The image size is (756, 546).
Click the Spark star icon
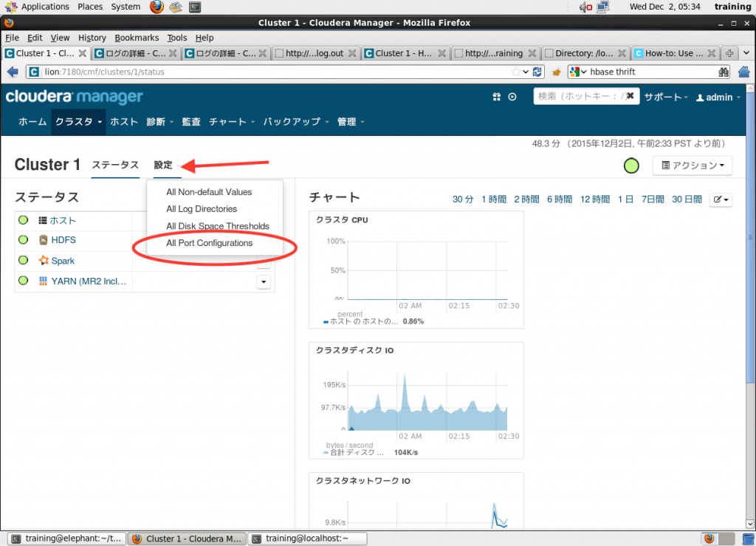pyautogui.click(x=44, y=261)
